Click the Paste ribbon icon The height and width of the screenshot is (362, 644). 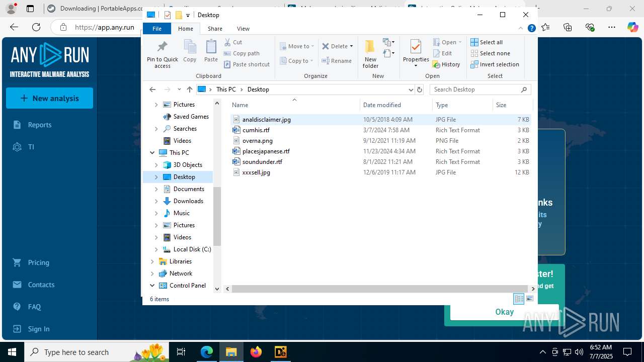coord(211,51)
